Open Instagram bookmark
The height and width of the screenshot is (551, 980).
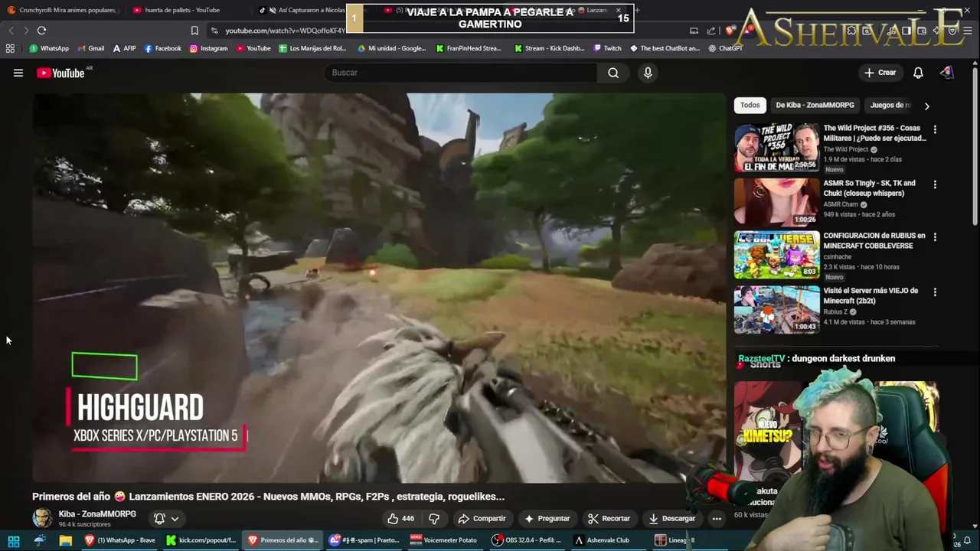coord(209,48)
